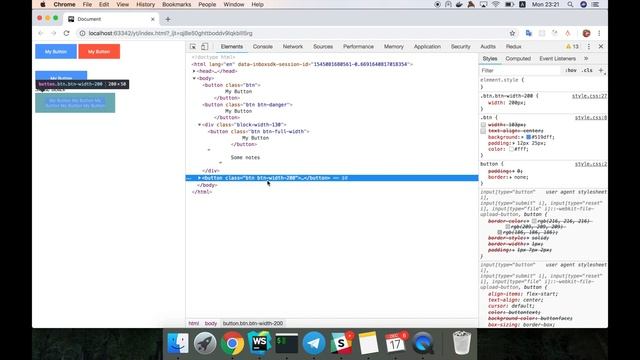Open color picker for #519dff swatch
This screenshot has width=640, height=360.
[528, 138]
